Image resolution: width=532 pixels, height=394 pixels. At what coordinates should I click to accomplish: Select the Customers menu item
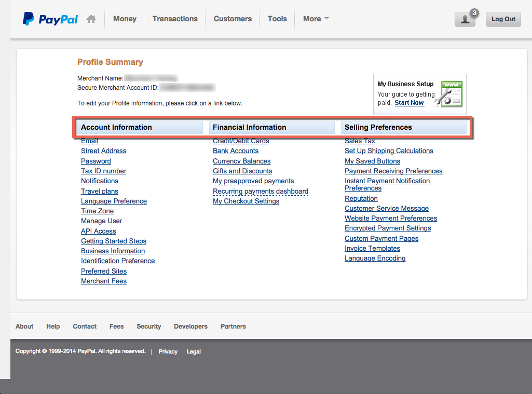[x=233, y=19]
